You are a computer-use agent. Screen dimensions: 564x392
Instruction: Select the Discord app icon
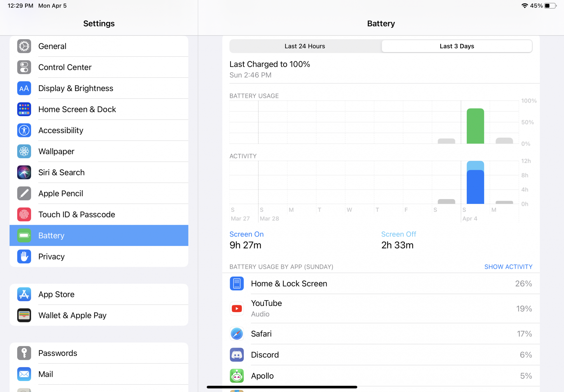point(237,354)
